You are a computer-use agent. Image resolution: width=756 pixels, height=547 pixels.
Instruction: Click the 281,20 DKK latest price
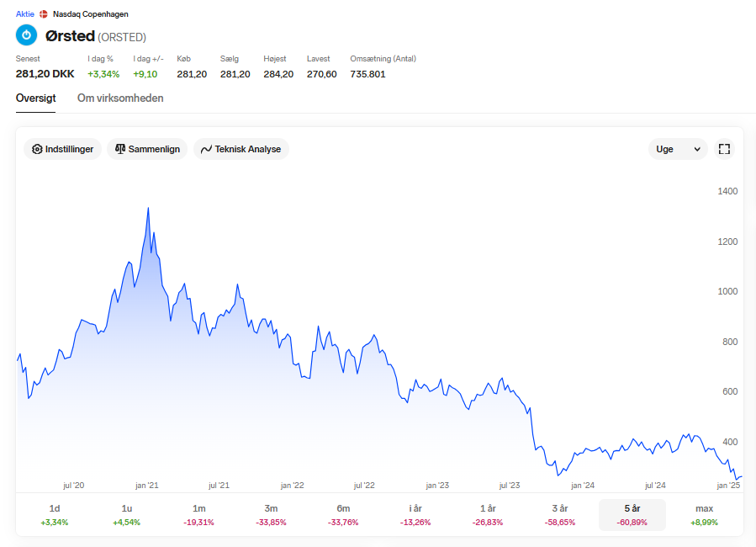(45, 74)
